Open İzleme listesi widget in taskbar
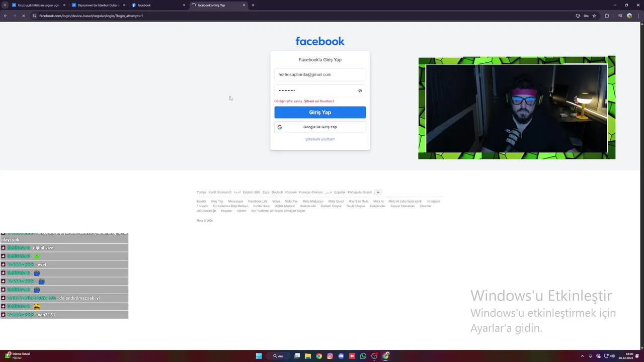This screenshot has height=362, width=644. pos(17,355)
